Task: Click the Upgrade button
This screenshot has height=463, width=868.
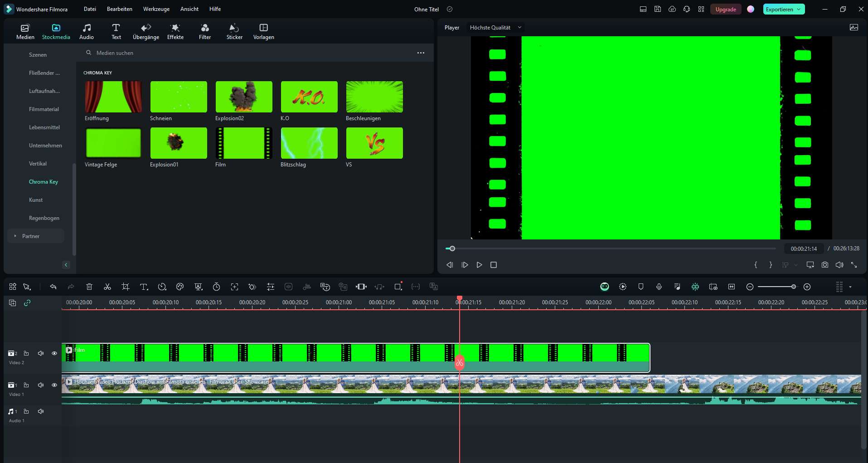Action: tap(725, 9)
